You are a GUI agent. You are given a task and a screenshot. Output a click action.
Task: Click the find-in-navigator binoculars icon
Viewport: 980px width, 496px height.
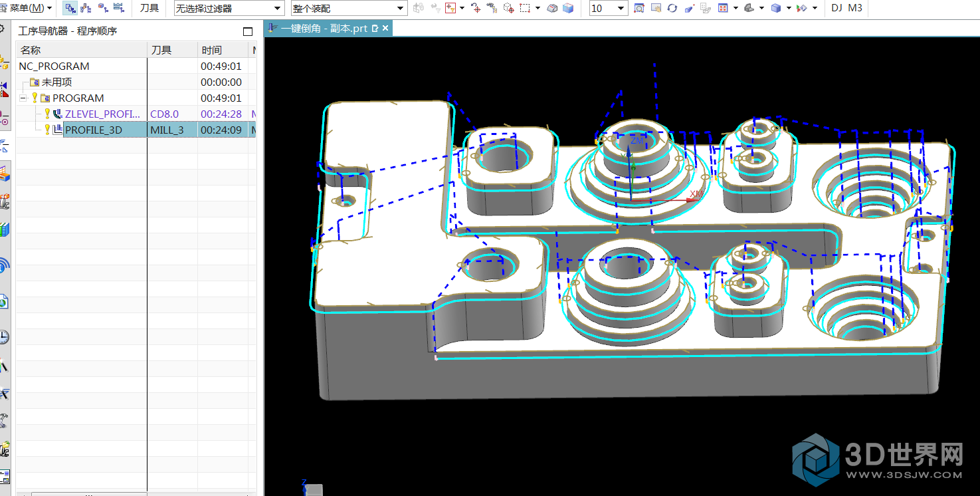492,8
